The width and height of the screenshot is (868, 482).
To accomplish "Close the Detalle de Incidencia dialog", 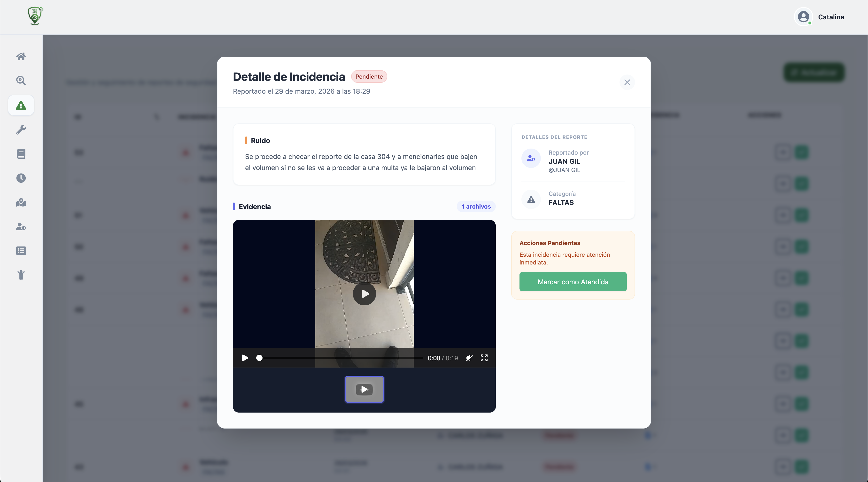I will 627,83.
